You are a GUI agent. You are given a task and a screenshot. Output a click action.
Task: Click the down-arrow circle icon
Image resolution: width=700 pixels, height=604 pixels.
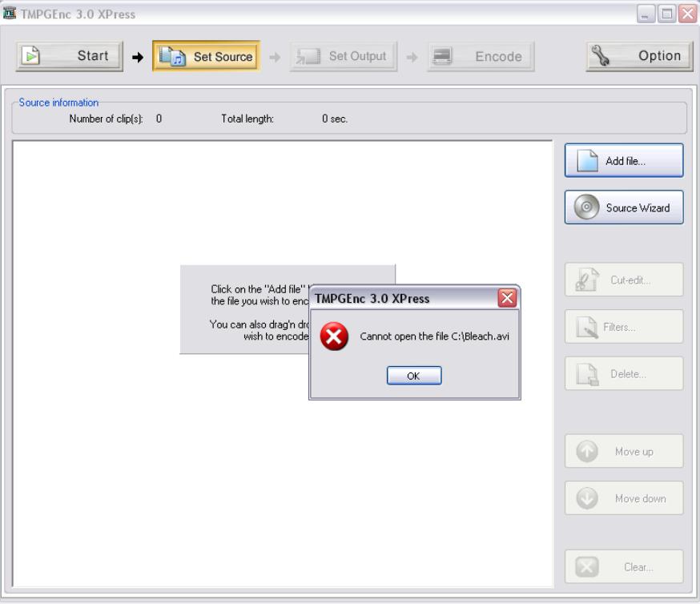[586, 498]
